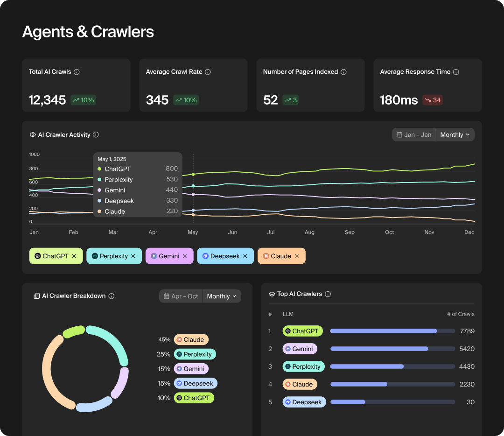Open the Jan – Jan date range picker
504x436 pixels.
coord(414,135)
